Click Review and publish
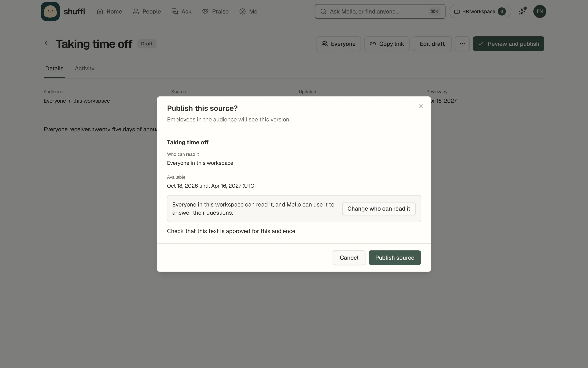This screenshot has height=368, width=588. coord(508,44)
